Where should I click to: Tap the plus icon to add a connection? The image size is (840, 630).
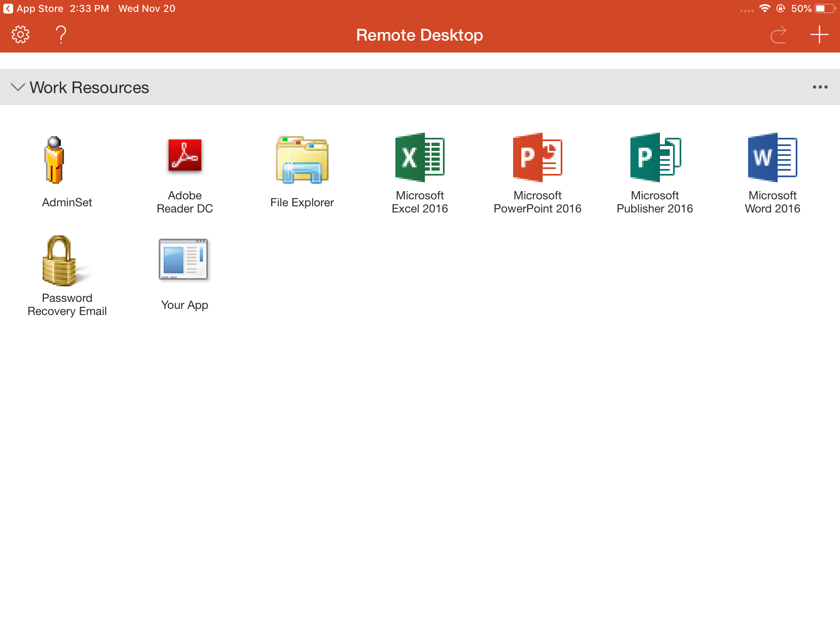tap(819, 35)
